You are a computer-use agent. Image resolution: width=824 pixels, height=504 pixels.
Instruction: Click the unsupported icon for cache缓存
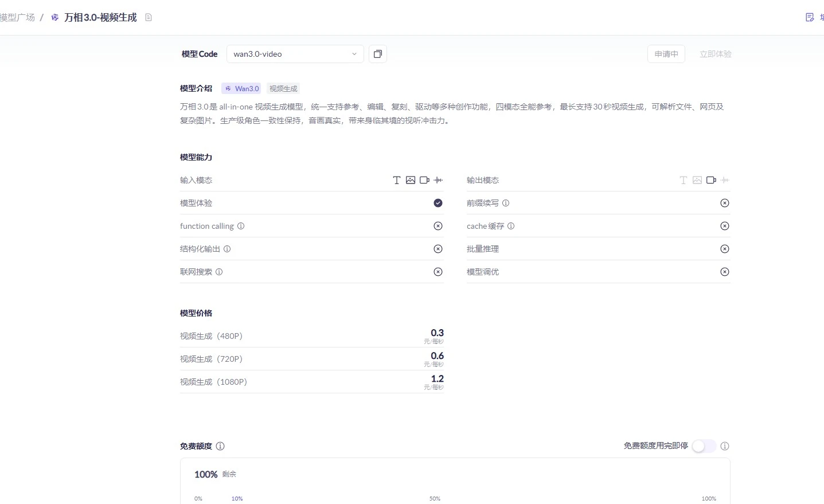[725, 226]
